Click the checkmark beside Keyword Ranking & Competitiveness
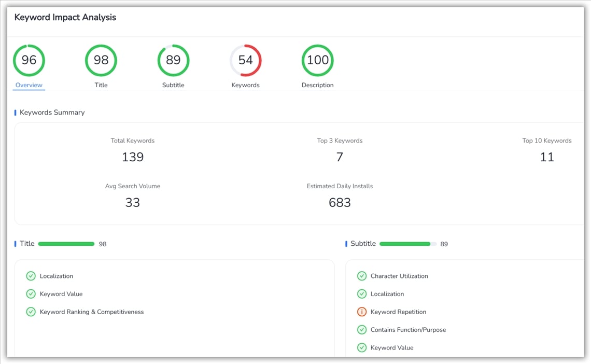This screenshot has height=364, width=591. click(31, 312)
